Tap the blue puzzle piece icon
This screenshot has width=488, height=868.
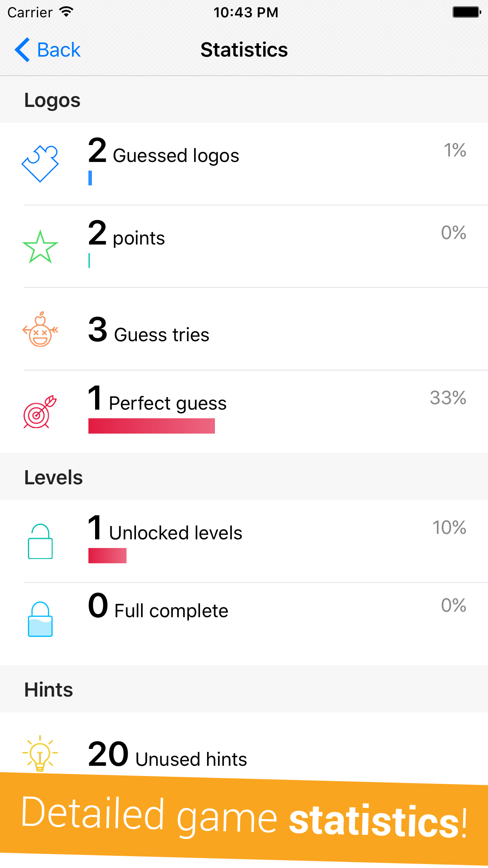[40, 164]
